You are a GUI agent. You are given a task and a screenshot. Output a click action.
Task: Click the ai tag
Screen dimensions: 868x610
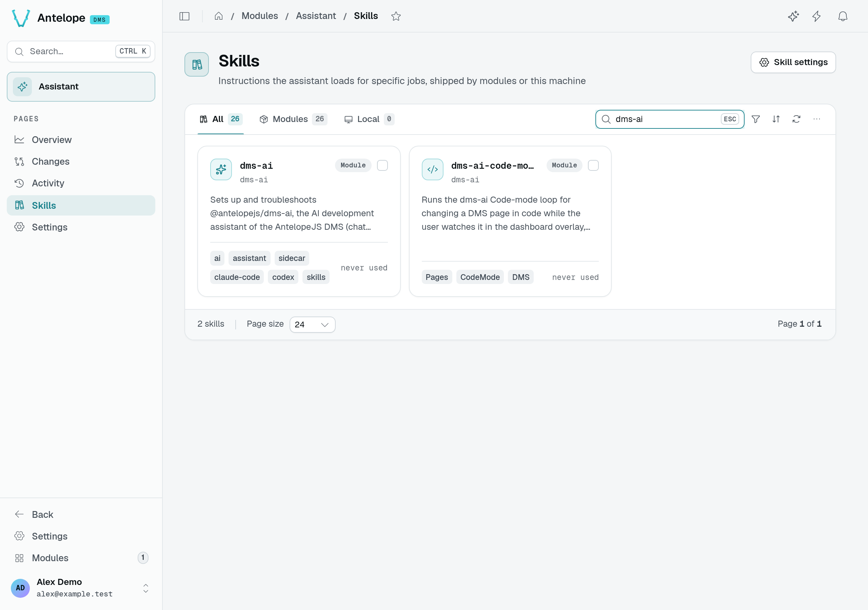[217, 258]
